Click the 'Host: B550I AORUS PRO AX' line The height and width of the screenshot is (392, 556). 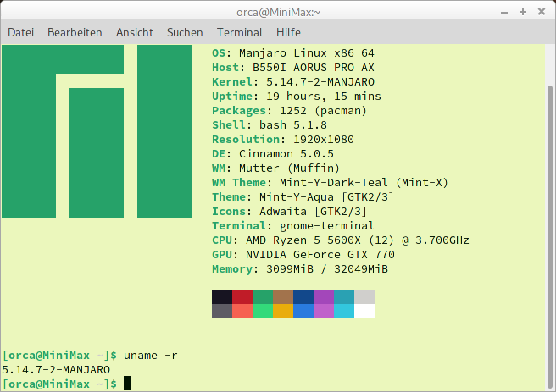click(293, 67)
